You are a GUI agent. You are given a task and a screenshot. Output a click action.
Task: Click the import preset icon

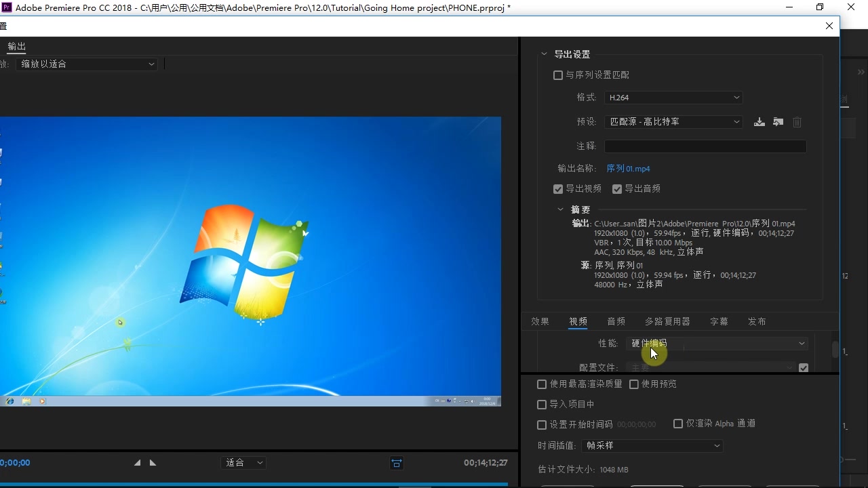778,122
